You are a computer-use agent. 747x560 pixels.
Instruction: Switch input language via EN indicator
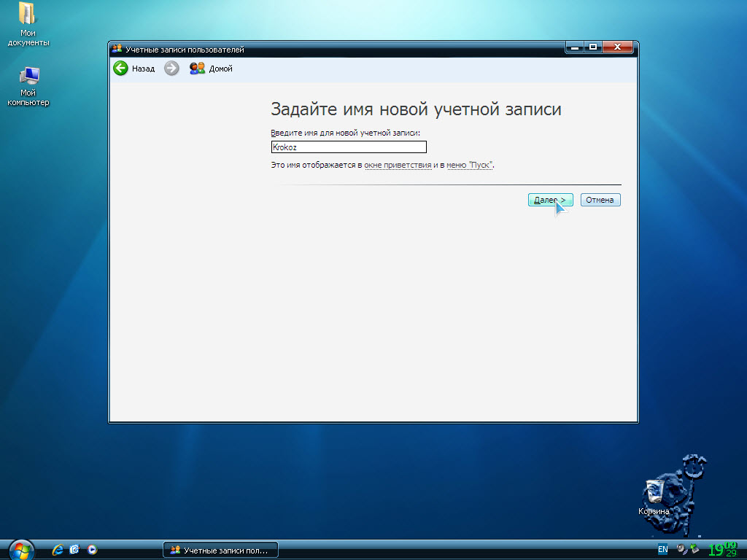point(662,549)
